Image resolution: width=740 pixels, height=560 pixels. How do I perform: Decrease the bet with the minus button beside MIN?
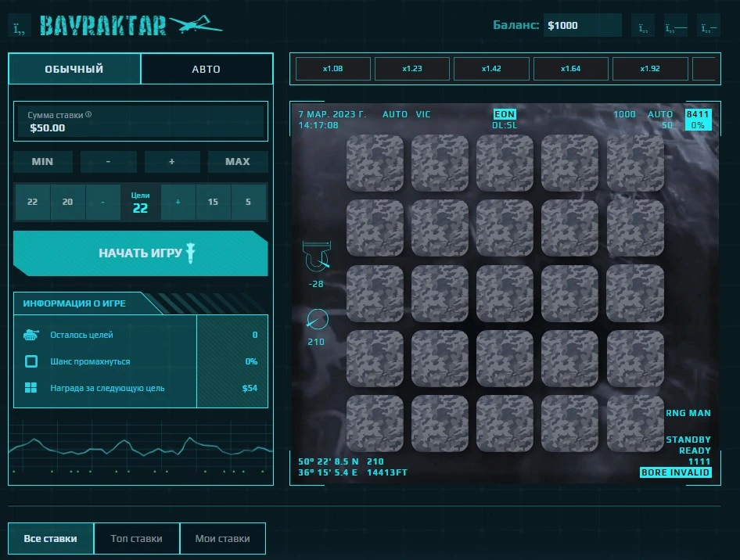click(108, 162)
